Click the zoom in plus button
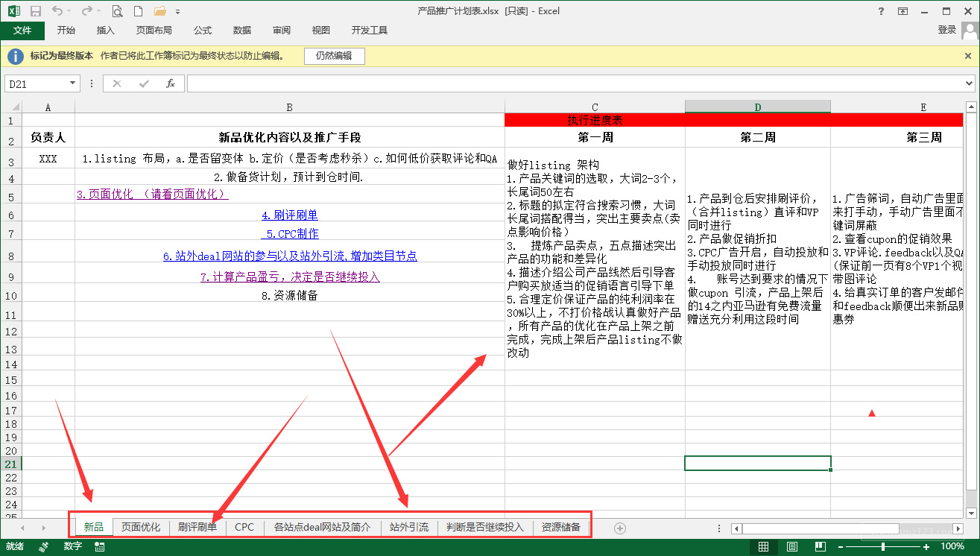The height and width of the screenshot is (556, 980). (926, 547)
